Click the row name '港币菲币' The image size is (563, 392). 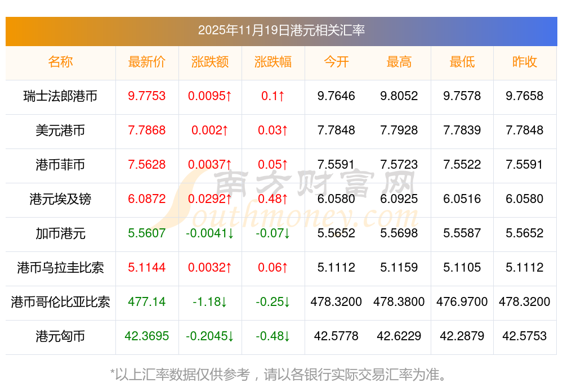pos(60,165)
